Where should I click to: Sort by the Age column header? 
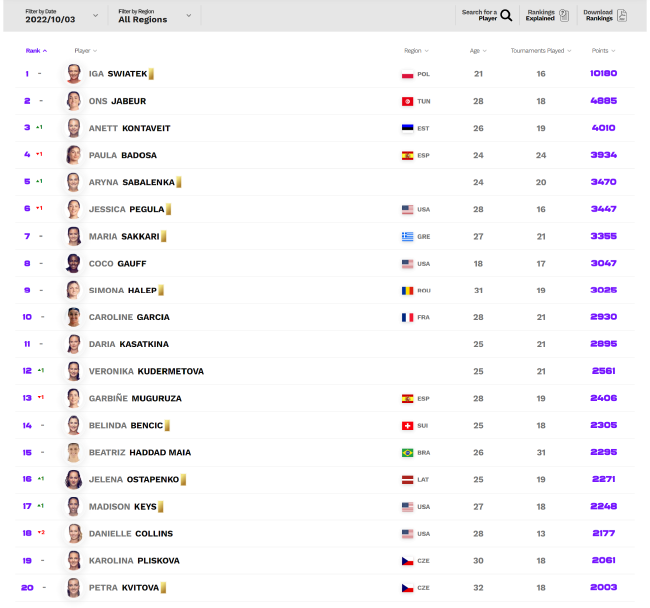pos(478,51)
